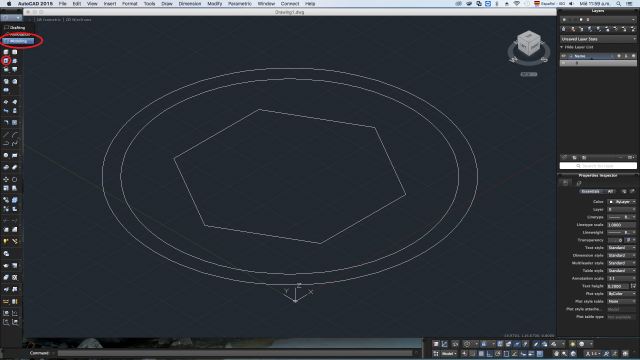The image size is (640, 360).
Task: Toggle Lineweight display in status bar
Action: tap(531, 353)
